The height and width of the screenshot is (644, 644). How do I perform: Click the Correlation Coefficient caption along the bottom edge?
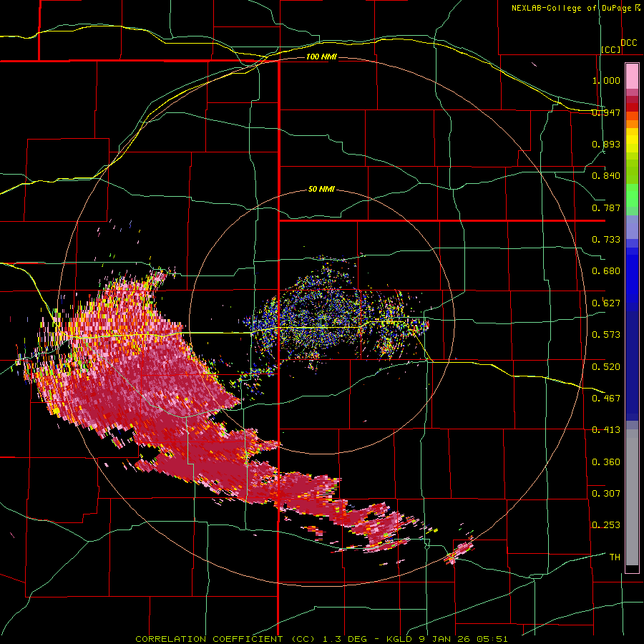[321, 639]
